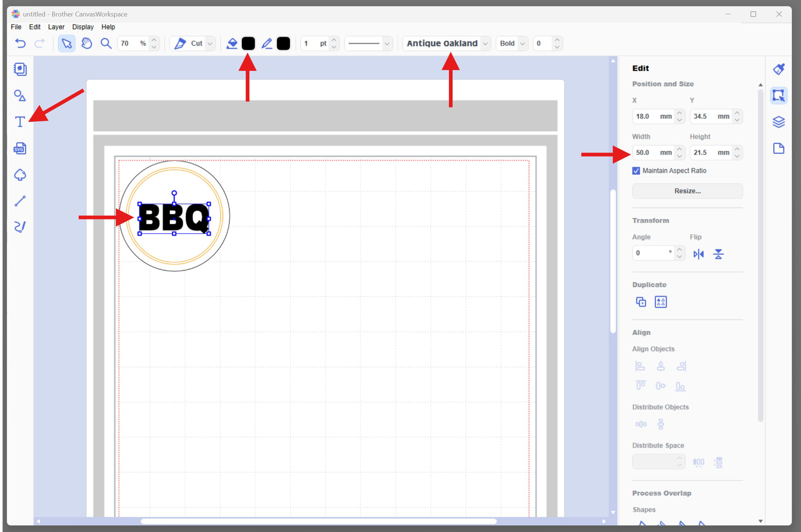The height and width of the screenshot is (532, 801).
Task: Open the Edit panel icon
Action: pyautogui.click(x=779, y=96)
